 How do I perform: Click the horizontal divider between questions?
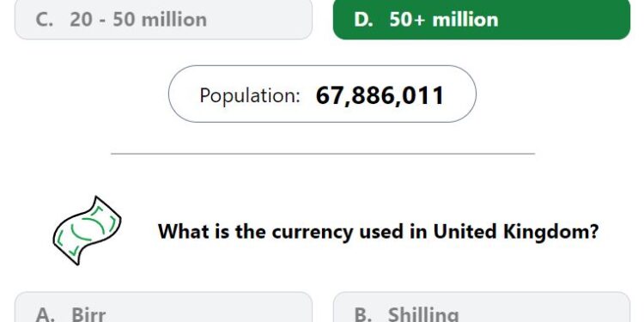click(x=323, y=154)
